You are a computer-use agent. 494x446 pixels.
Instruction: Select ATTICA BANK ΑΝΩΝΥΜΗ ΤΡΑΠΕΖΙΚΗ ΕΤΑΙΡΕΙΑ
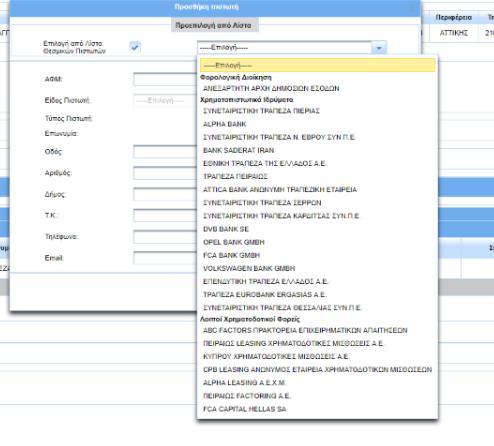(x=280, y=190)
